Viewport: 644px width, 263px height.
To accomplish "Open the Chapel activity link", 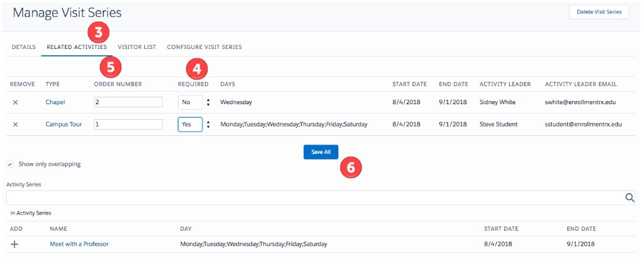I will coord(55,102).
